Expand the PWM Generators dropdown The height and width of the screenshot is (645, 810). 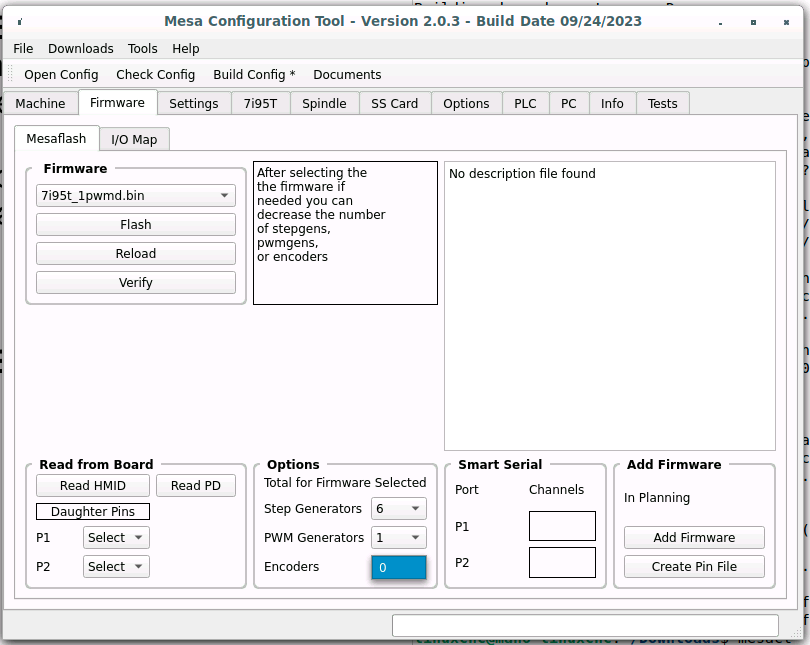pos(399,538)
